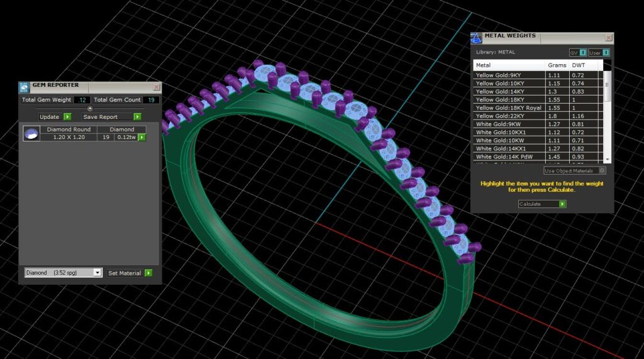
Task: Click the green arrow on Set Material
Action: pyautogui.click(x=148, y=273)
